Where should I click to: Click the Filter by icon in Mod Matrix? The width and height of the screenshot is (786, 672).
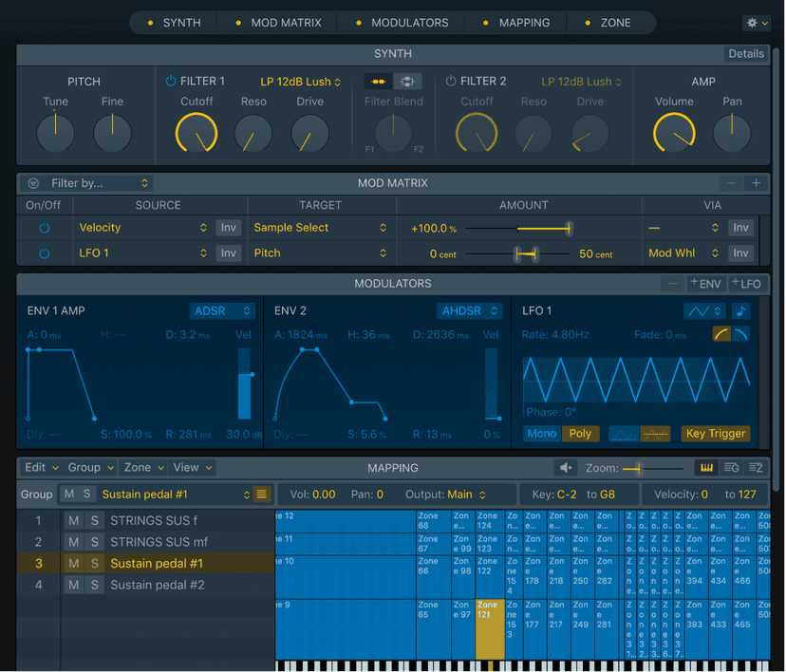pyautogui.click(x=33, y=183)
